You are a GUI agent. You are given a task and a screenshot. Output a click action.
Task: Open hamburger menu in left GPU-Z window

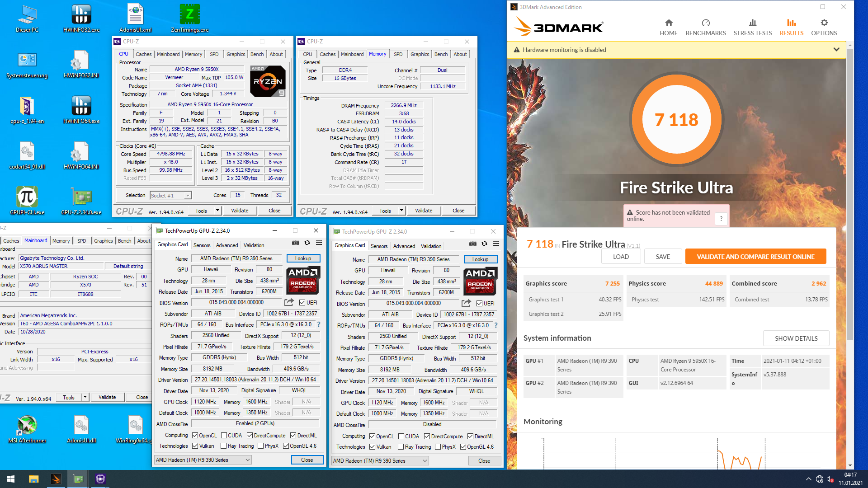pyautogui.click(x=319, y=243)
